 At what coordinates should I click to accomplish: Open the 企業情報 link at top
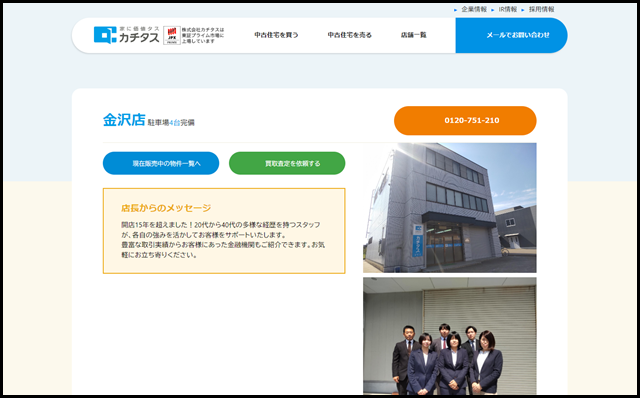(474, 9)
